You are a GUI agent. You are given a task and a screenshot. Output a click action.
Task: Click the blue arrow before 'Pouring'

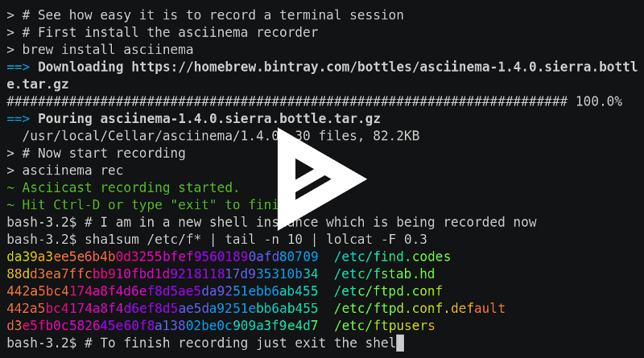pos(18,118)
